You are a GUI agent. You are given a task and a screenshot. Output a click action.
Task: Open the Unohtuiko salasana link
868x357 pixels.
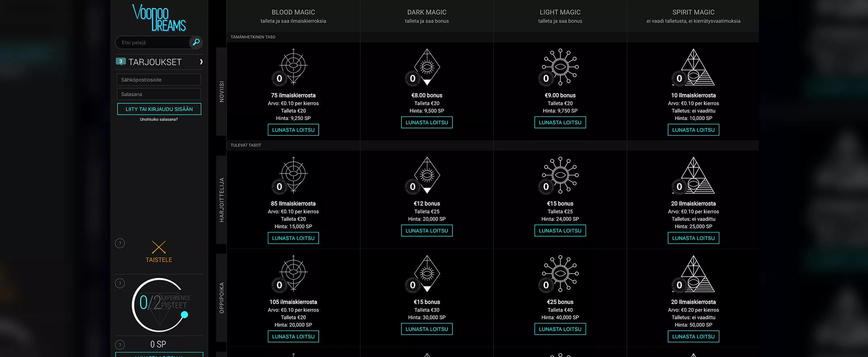[x=159, y=120]
